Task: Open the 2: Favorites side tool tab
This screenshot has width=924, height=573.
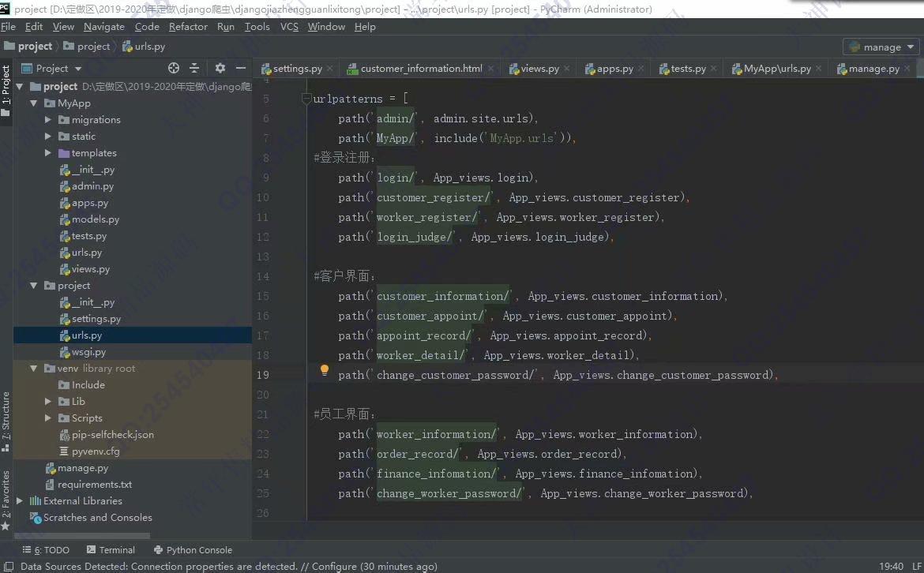Action: [6, 500]
